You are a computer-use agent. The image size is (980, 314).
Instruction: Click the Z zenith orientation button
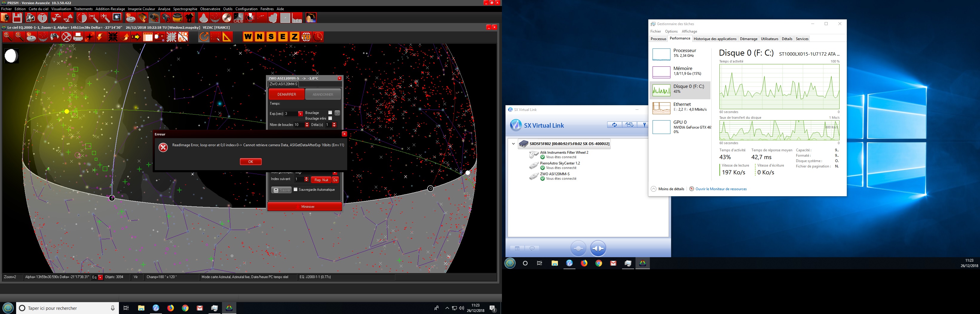[x=295, y=37]
